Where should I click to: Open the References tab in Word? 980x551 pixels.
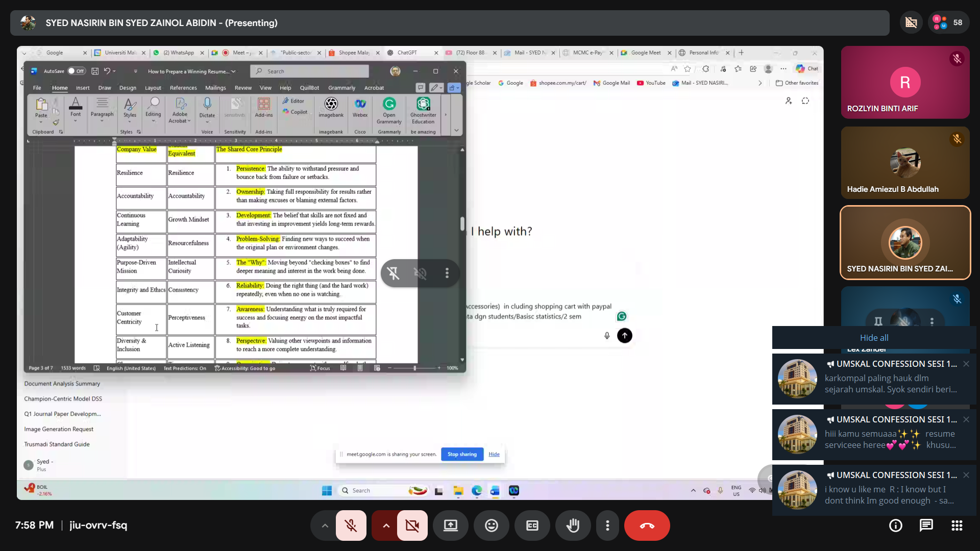coord(183,88)
